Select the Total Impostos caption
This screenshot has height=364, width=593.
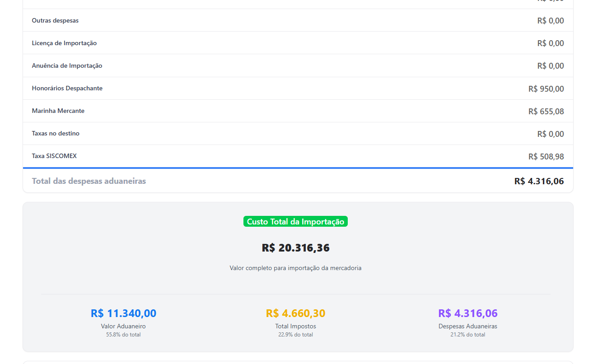[x=295, y=326]
